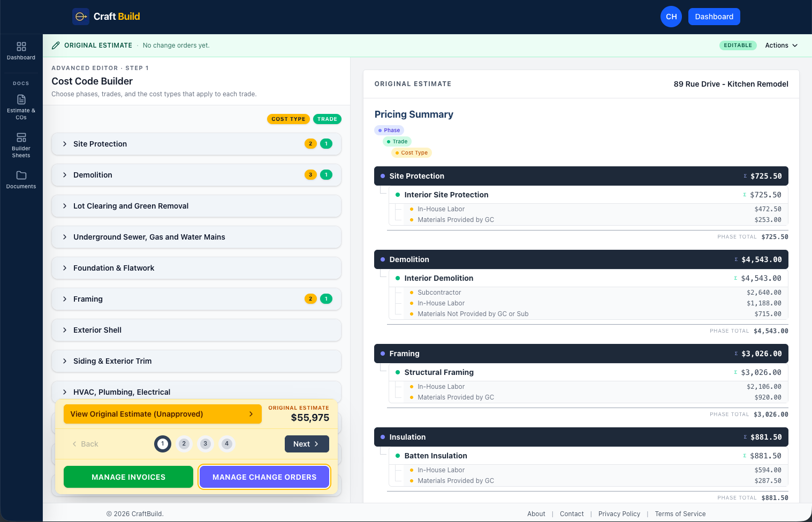Click the EDITABLE status badge
Screen dimensions: 812x522
738,45
